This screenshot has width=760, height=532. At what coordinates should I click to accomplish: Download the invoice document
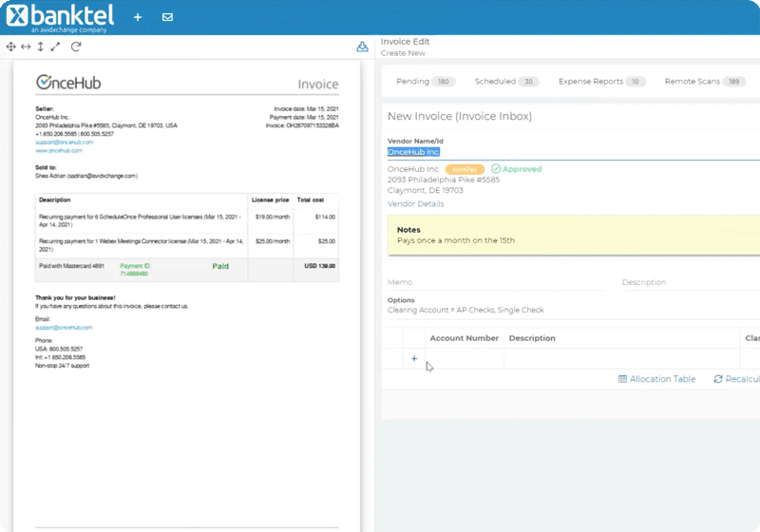tap(362, 47)
